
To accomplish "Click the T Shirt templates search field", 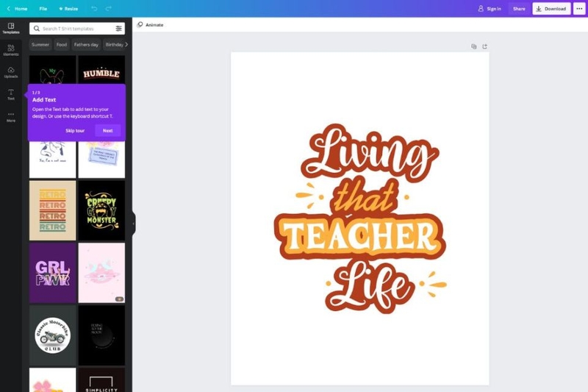I will coord(77,29).
